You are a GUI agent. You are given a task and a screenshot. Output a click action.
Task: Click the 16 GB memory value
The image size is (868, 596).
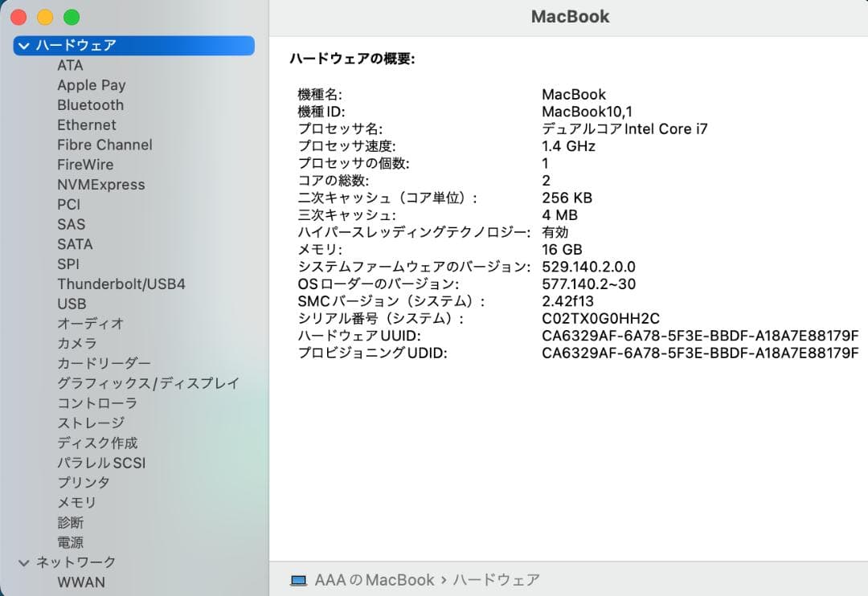point(562,250)
